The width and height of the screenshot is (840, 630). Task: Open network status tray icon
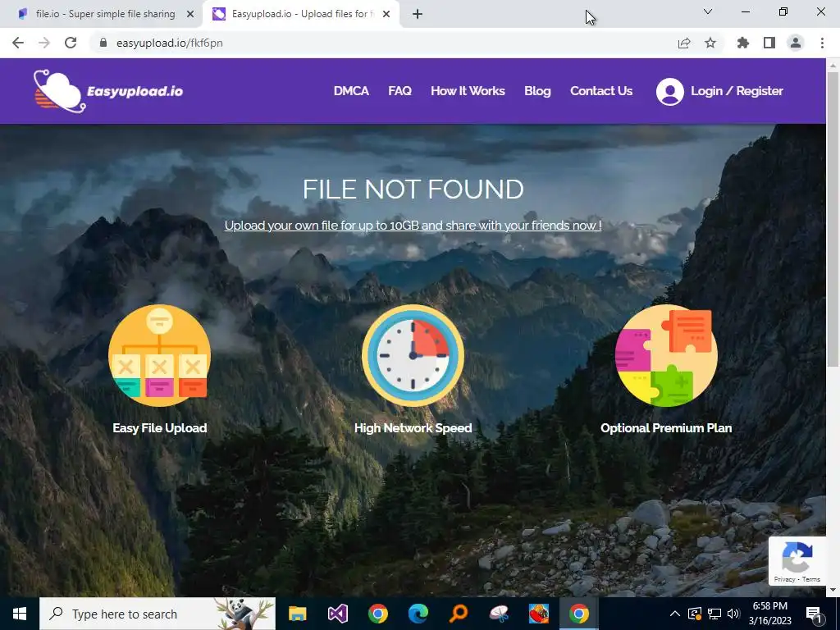click(x=714, y=614)
